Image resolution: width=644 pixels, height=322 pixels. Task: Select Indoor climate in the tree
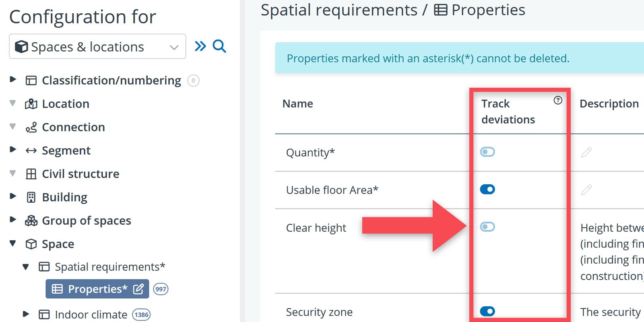click(91, 314)
